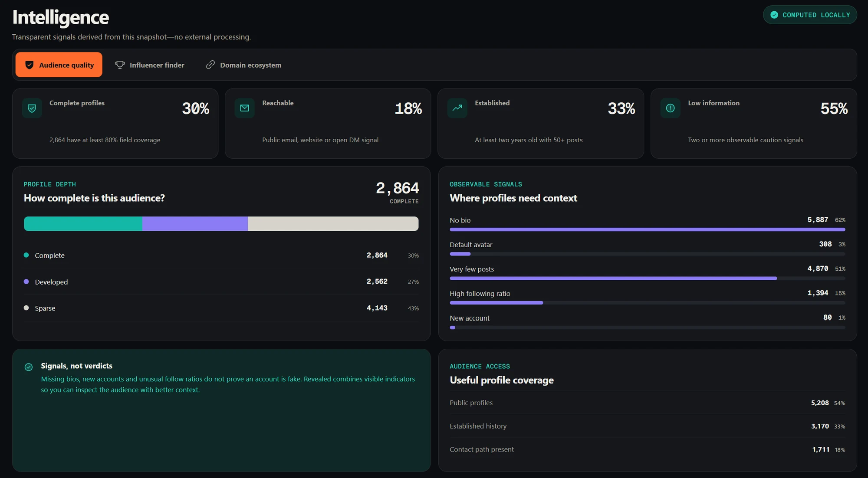
Task: Click the 'Contact path present' coverage row
Action: click(x=648, y=450)
